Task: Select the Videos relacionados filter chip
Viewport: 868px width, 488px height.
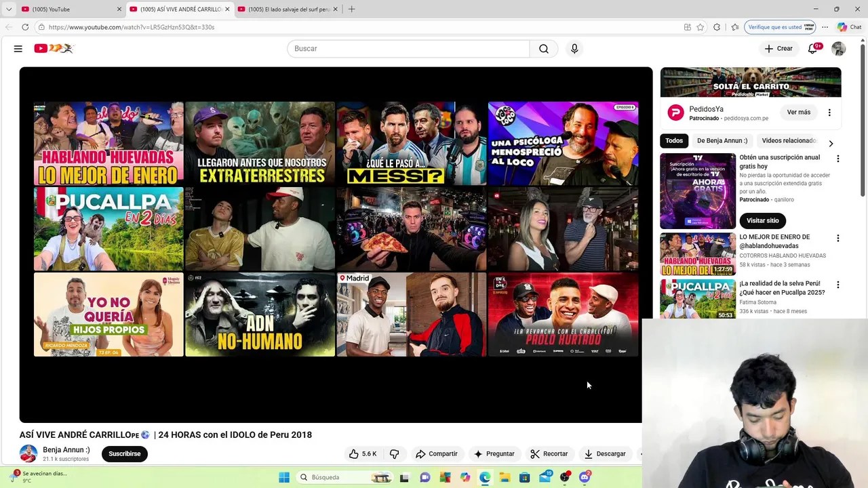Action: (x=789, y=141)
